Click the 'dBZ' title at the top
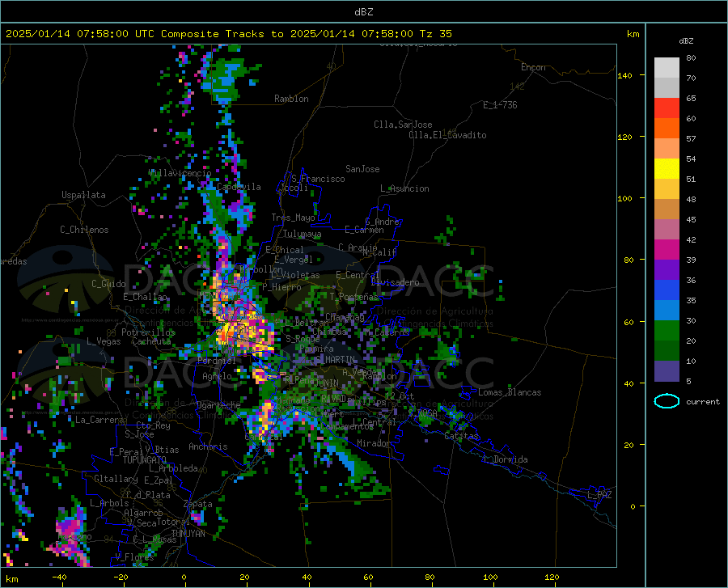 pos(363,12)
